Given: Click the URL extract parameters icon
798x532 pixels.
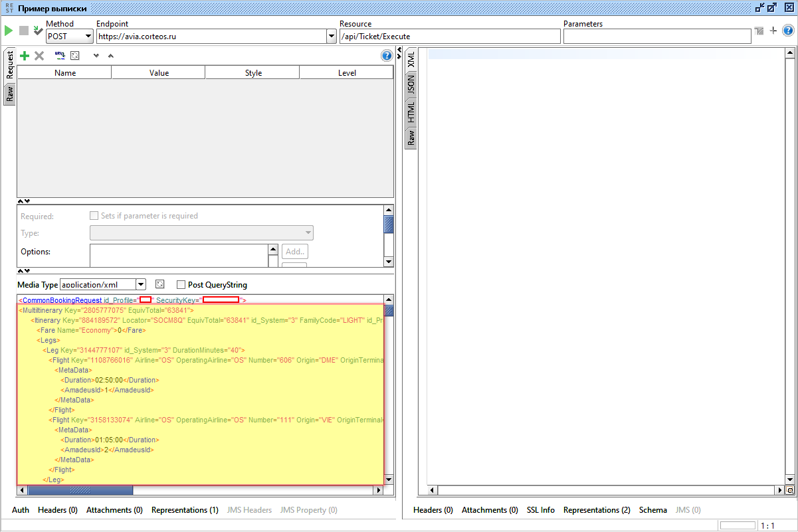Looking at the screenshot, I should [60, 56].
